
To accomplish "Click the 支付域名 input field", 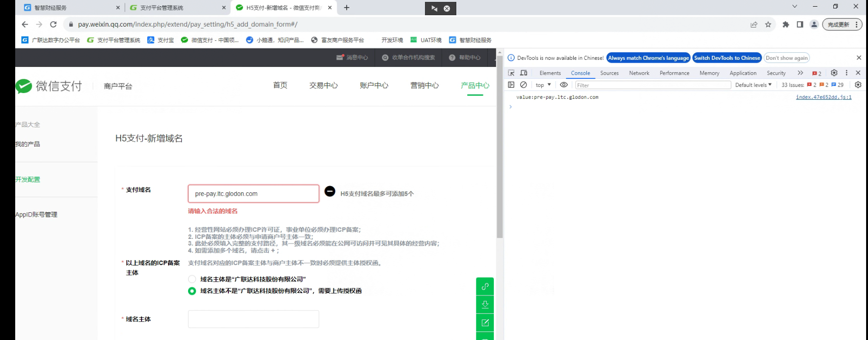I will (x=254, y=194).
